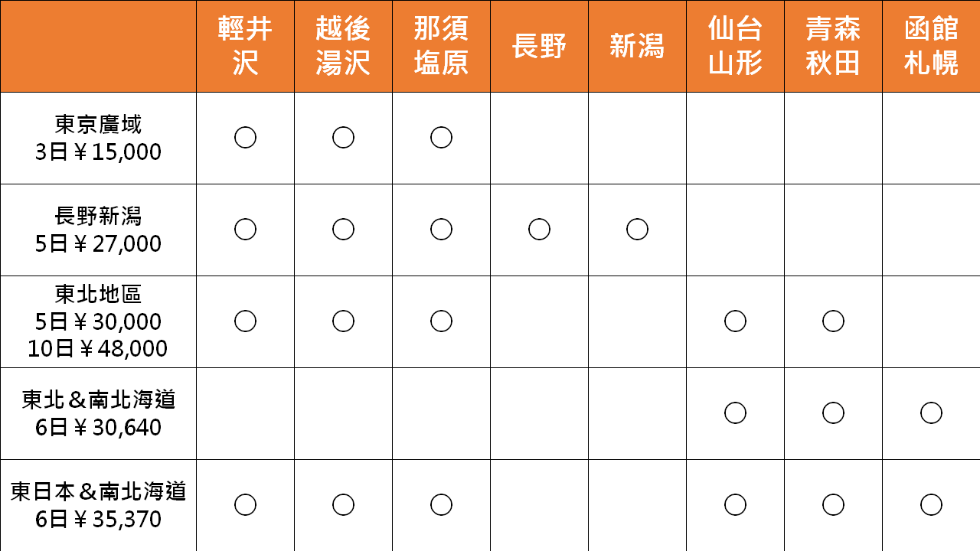Select the 青森秋田 column header
Image resolution: width=980 pixels, height=551 pixels.
tap(833, 46)
